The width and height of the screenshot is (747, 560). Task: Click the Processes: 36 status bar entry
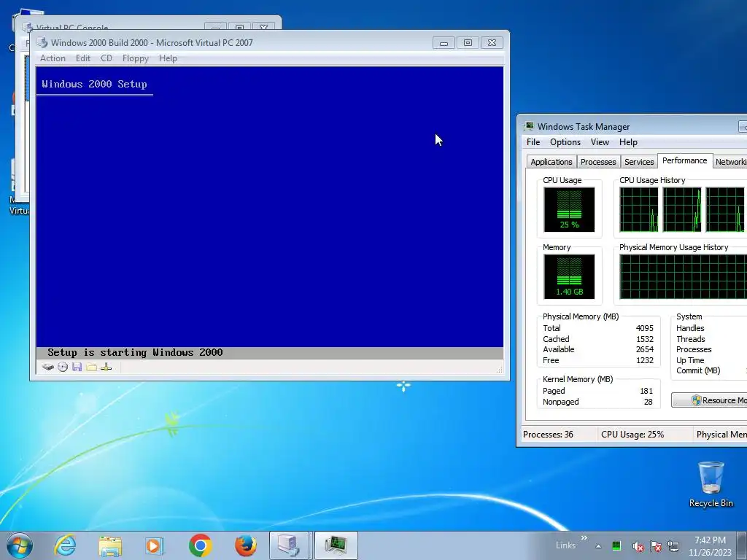coord(549,435)
